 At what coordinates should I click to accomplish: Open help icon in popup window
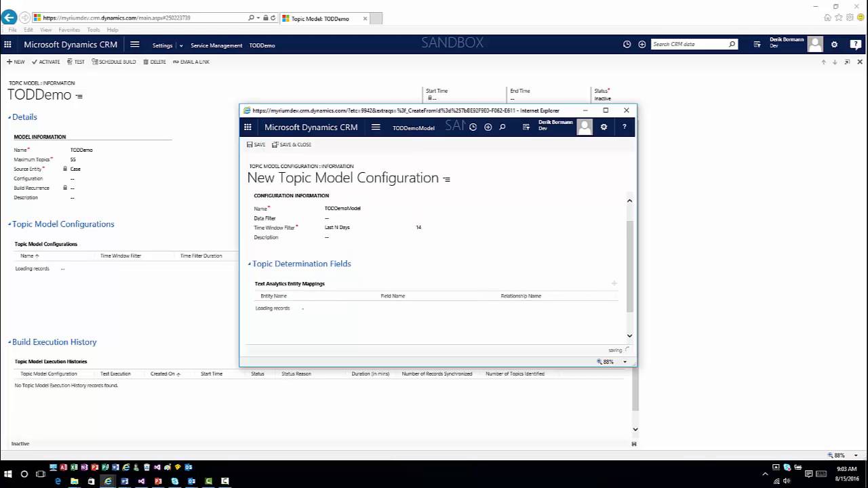point(625,127)
